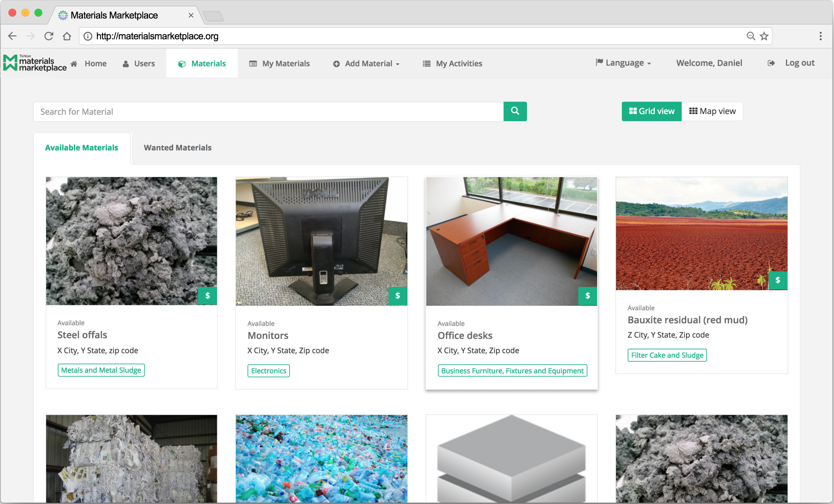Screen dimensions: 834x504
Task: Select the Available Materials tab
Action: click(82, 147)
